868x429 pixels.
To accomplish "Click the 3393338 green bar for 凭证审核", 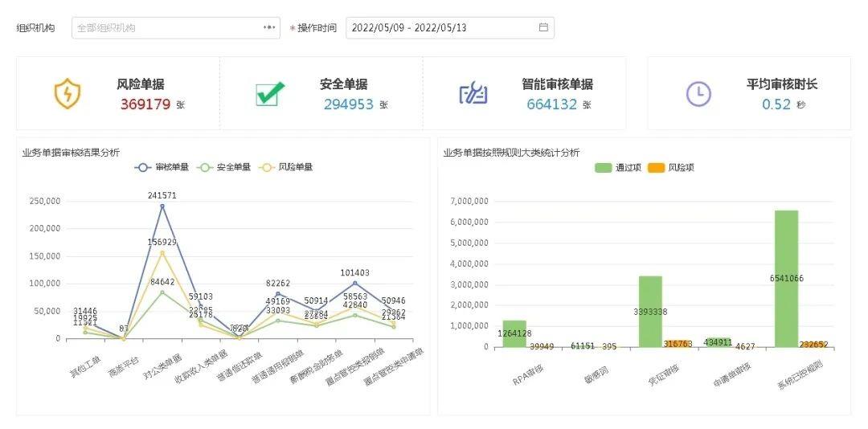I will pyautogui.click(x=650, y=312).
